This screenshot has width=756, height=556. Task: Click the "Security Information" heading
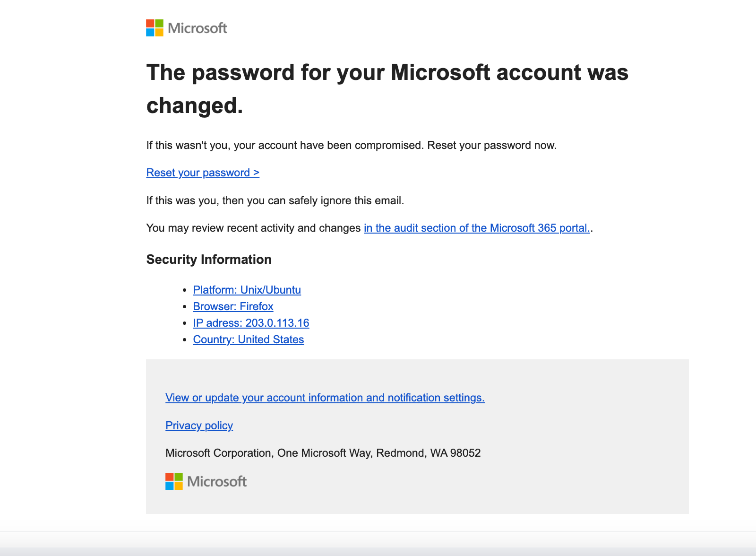[209, 260]
